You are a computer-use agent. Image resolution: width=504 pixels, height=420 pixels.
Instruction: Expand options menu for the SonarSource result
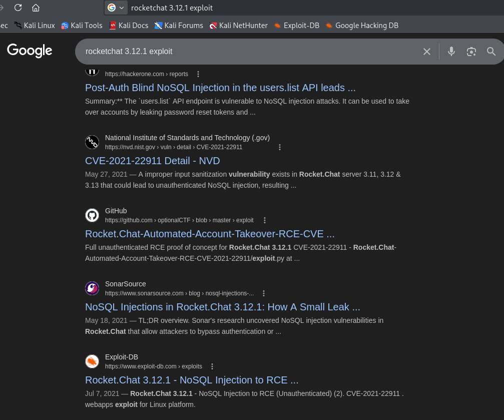click(264, 293)
